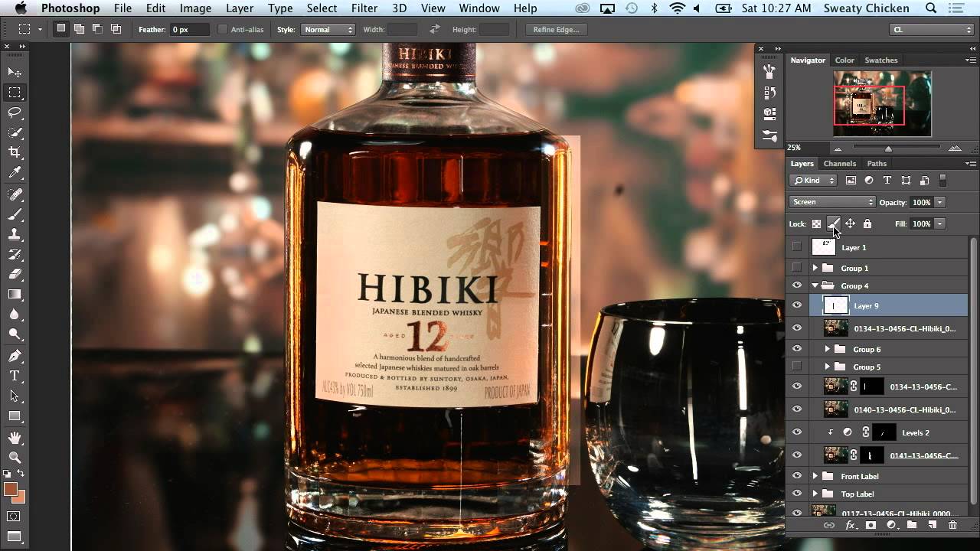
Task: Open Spotlight search icon
Action: click(x=931, y=8)
